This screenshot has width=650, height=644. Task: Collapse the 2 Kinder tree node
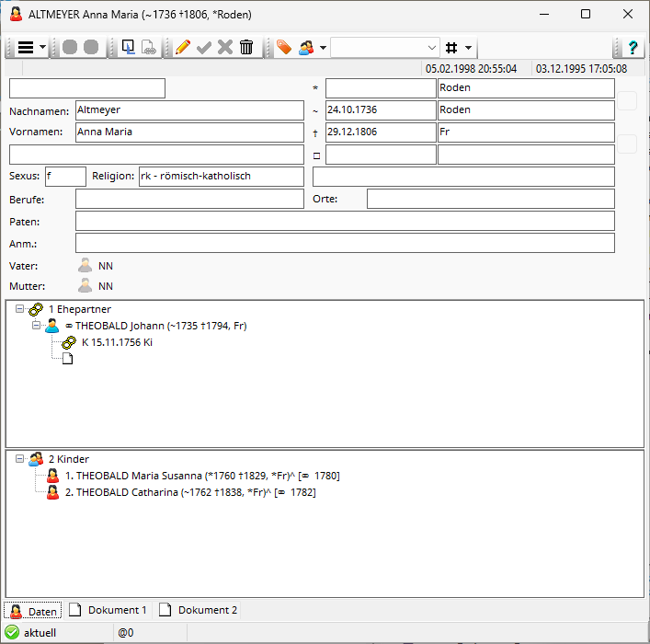(x=20, y=459)
